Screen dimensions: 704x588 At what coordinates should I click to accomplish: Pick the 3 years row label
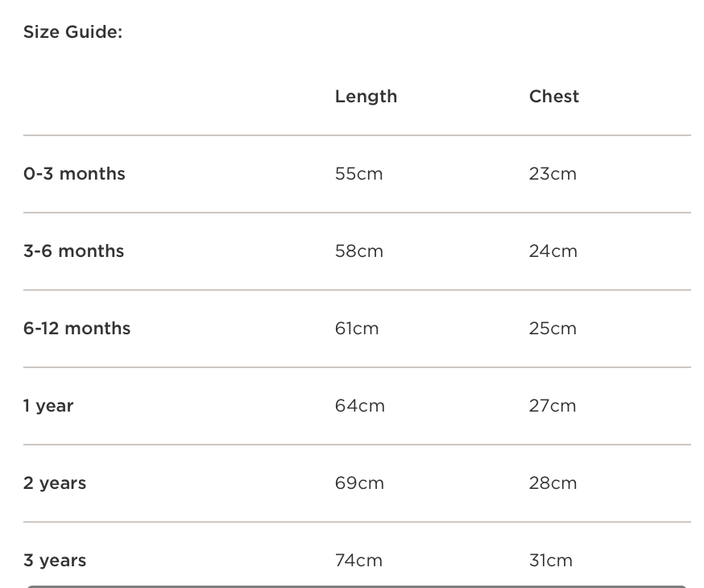55,561
